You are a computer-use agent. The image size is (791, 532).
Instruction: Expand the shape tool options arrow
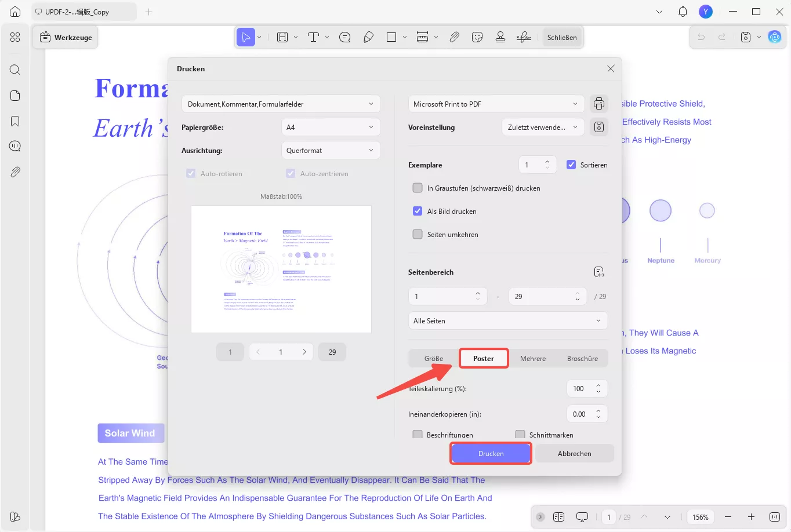click(405, 37)
